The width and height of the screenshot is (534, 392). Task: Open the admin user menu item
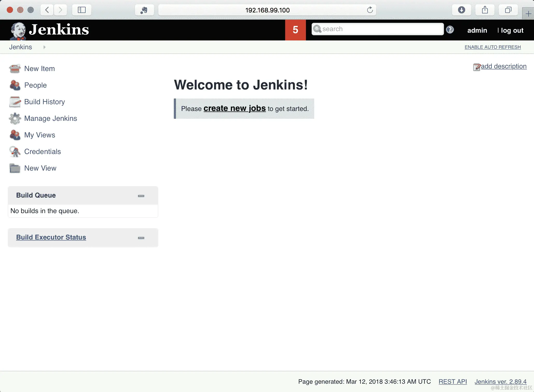tap(477, 30)
